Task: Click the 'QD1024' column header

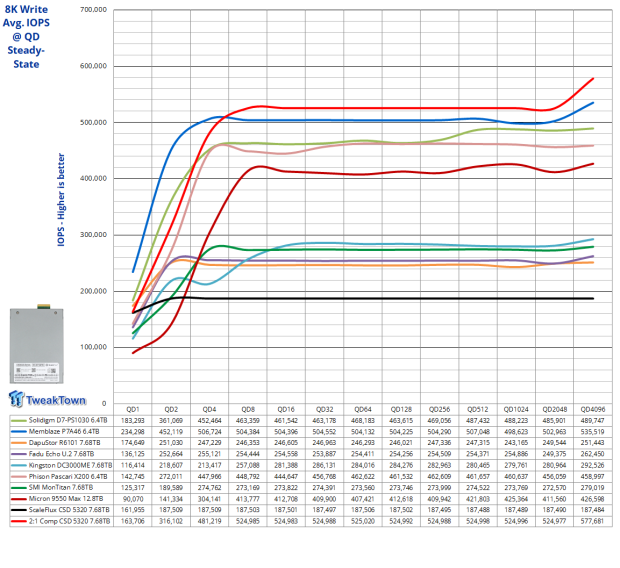Action: tap(516, 409)
